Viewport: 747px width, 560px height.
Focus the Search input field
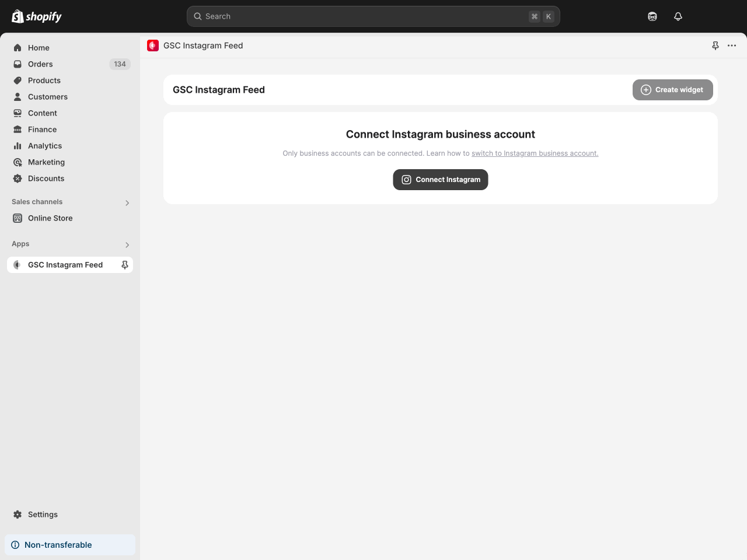(x=362, y=16)
